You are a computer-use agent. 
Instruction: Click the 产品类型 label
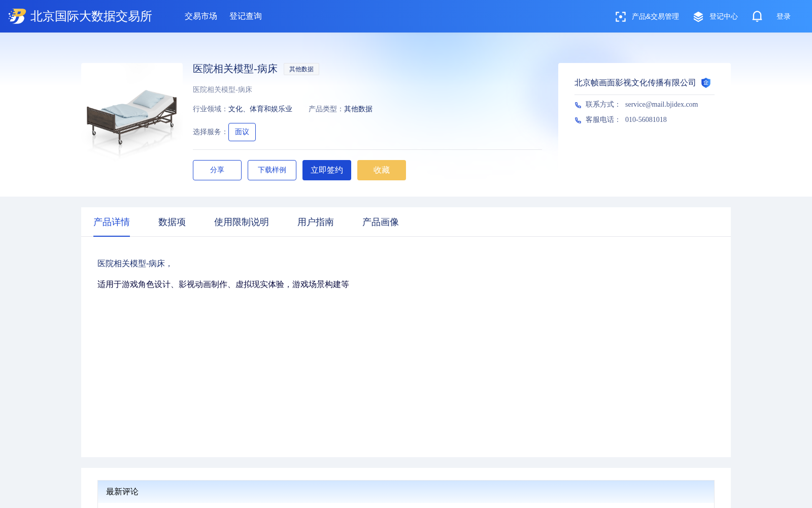click(x=326, y=109)
